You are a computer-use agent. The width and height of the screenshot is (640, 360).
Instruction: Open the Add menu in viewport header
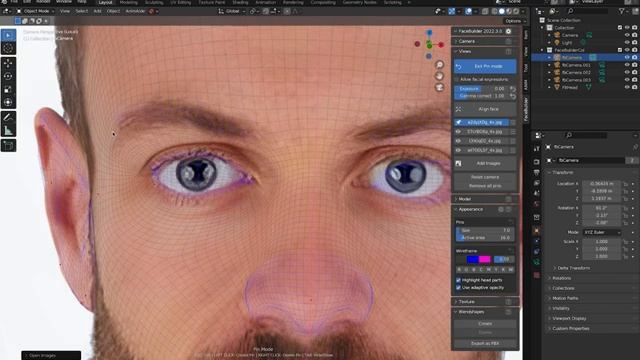click(x=97, y=11)
